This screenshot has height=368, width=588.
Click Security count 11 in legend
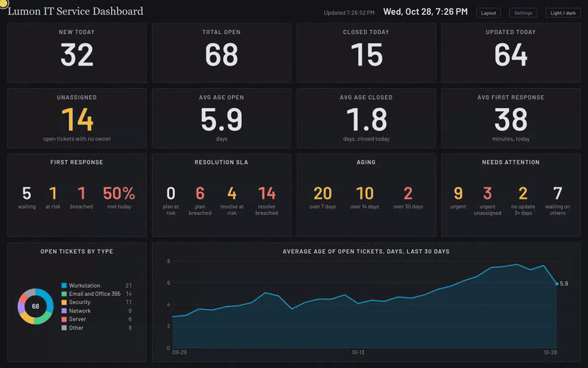pyautogui.click(x=129, y=302)
